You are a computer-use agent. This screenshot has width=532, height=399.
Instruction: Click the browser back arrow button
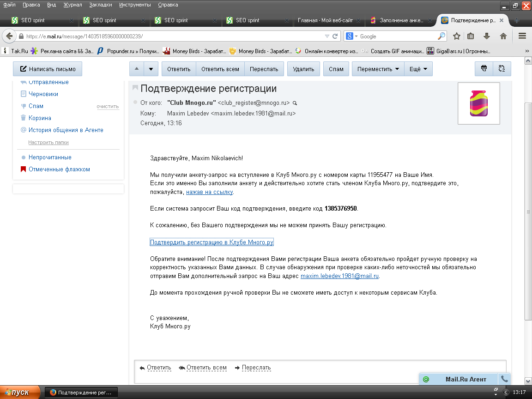click(x=9, y=36)
